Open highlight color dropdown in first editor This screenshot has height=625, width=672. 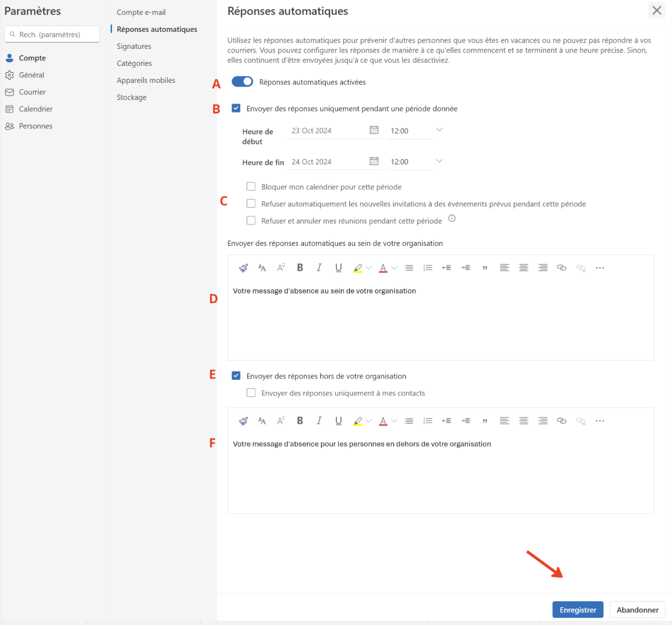point(369,268)
